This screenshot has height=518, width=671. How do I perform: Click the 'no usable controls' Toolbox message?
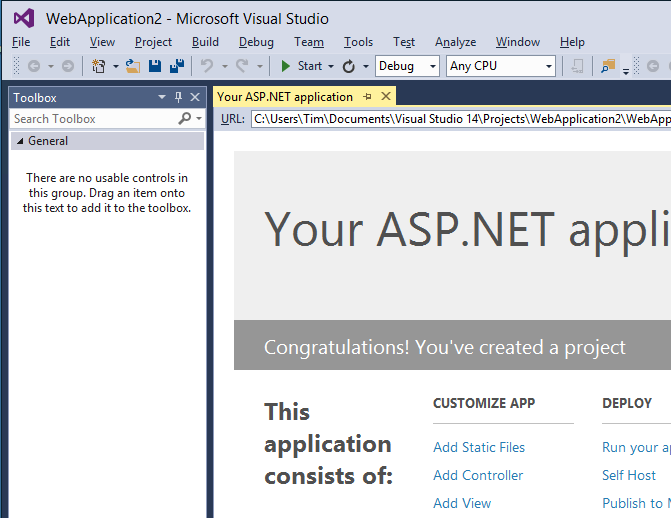pyautogui.click(x=107, y=193)
